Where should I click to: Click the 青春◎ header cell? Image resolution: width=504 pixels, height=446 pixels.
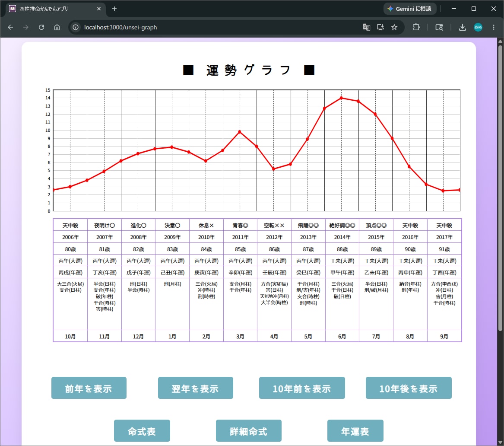point(240,226)
